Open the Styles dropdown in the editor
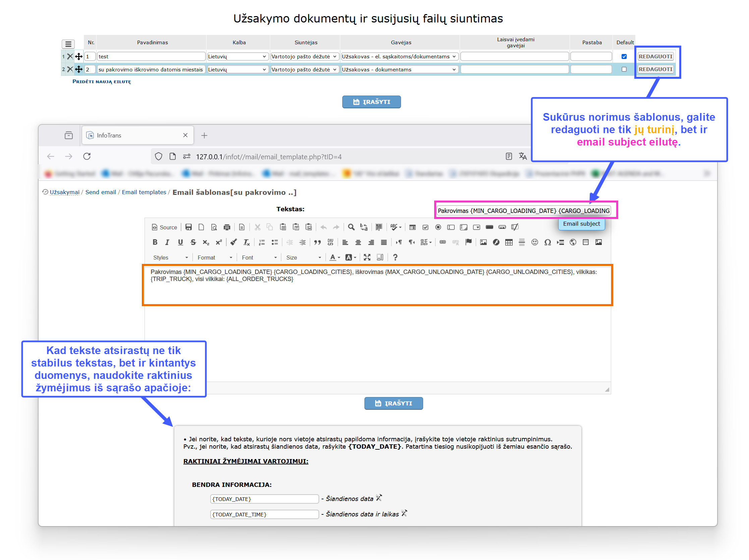749x560 pixels. (x=170, y=257)
